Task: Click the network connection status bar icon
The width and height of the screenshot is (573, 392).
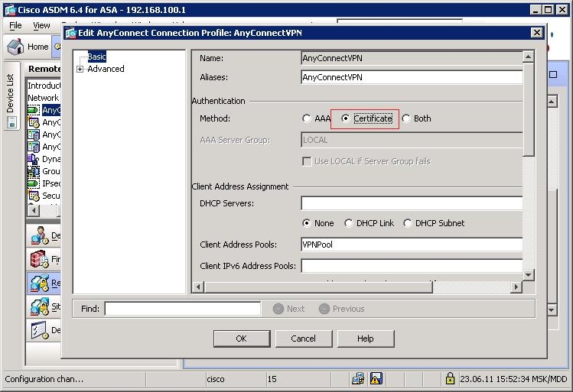Action: pos(358,378)
